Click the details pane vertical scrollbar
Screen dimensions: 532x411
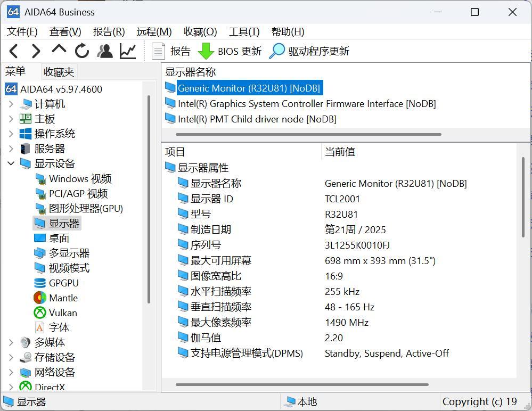coord(523,197)
